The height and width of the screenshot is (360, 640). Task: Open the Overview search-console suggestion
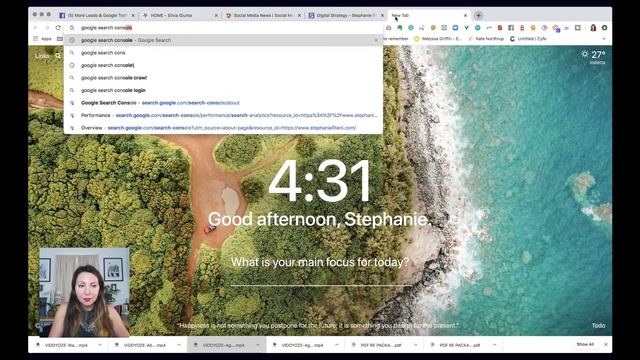click(223, 128)
